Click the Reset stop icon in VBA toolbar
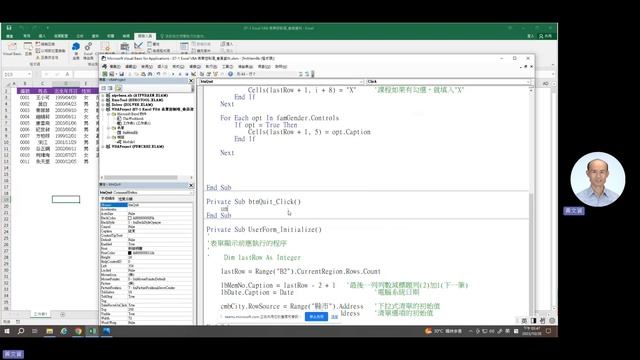This screenshot has width=640, height=360. (x=187, y=74)
